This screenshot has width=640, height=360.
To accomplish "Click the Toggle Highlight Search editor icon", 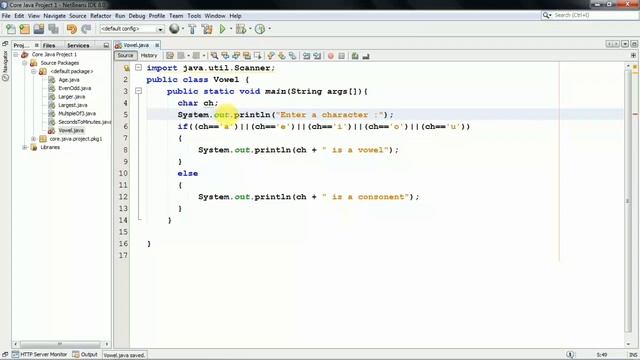I will [x=247, y=56].
